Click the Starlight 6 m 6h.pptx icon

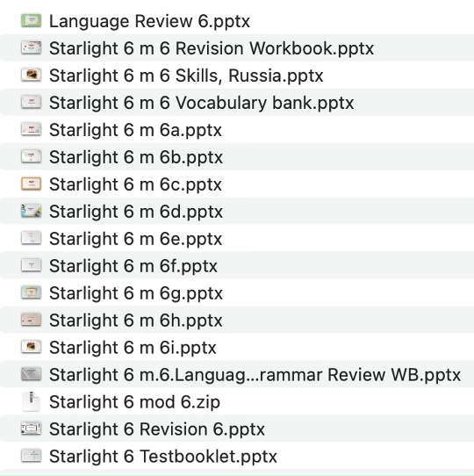click(32, 320)
